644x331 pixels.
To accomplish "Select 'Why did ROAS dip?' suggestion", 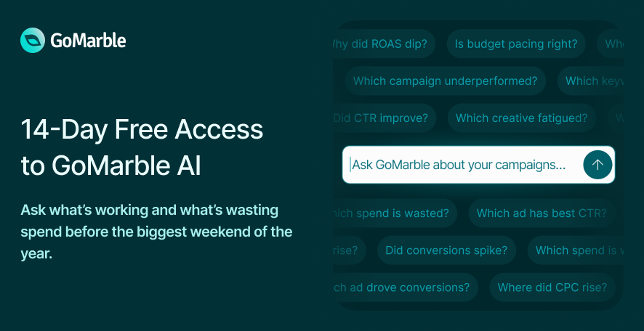I will click(384, 44).
